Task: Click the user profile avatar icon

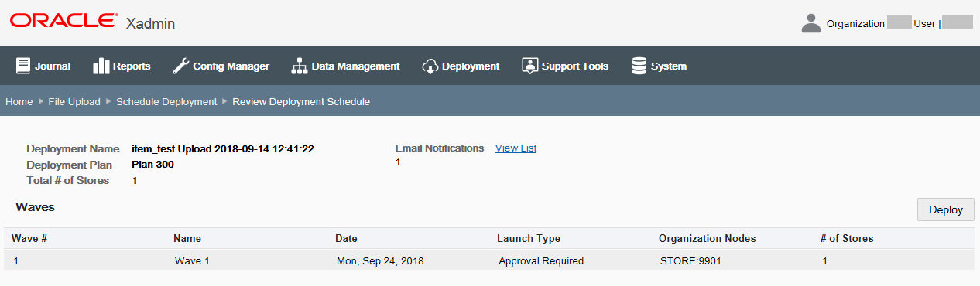Action: tap(810, 23)
